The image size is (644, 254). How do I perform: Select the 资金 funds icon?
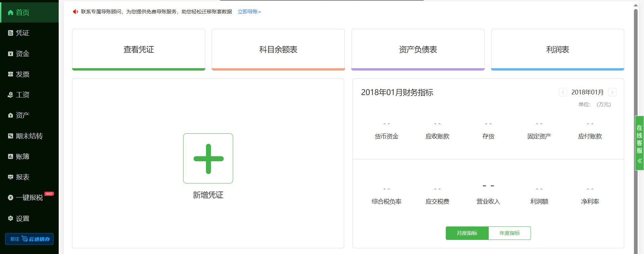click(10, 54)
